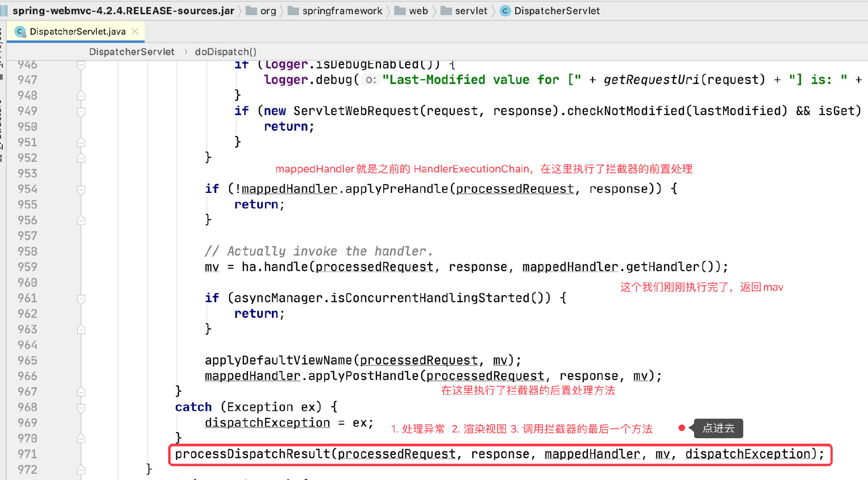
Task: Open the servlet folder breadcrumb
Action: [x=471, y=11]
